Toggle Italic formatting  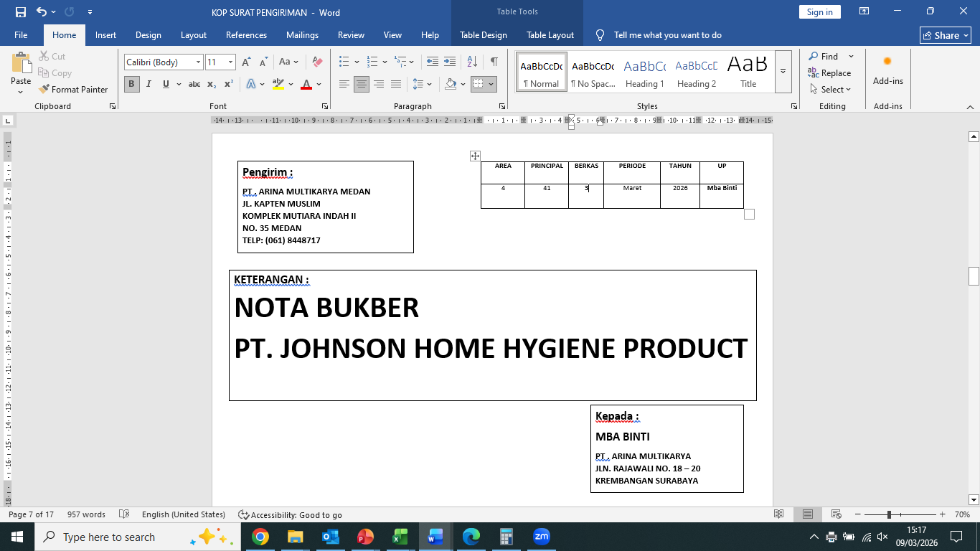149,84
